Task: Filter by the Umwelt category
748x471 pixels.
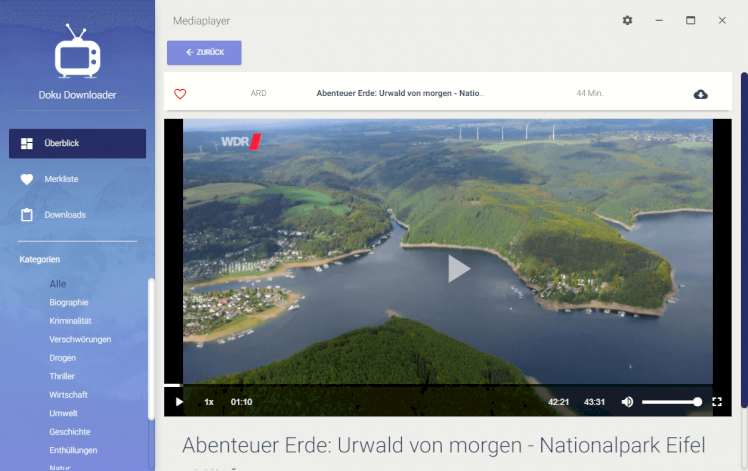Action: (63, 413)
